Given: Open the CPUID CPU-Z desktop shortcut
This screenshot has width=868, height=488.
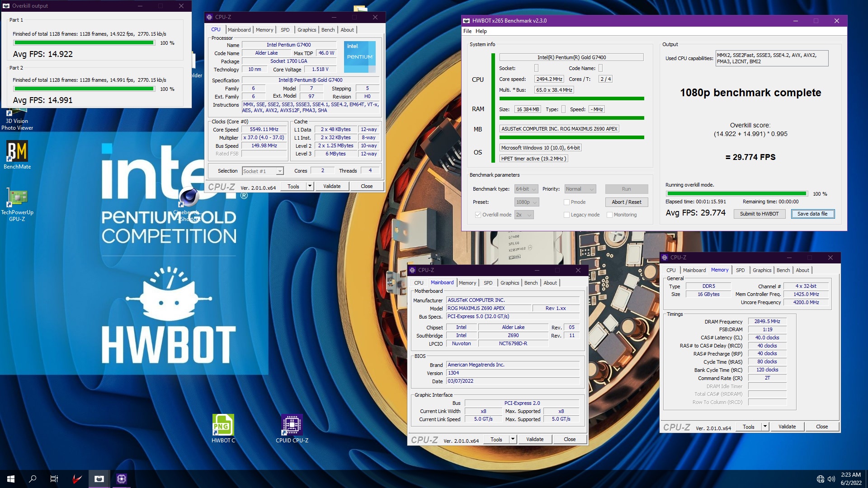Looking at the screenshot, I should pos(292,428).
